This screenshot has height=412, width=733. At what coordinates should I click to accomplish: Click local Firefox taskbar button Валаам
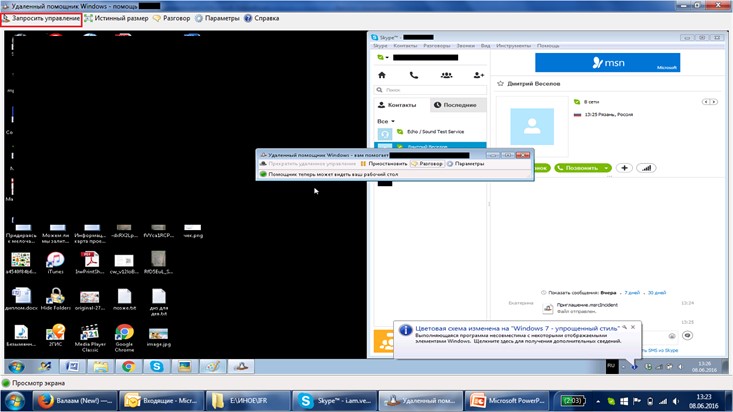click(74, 401)
